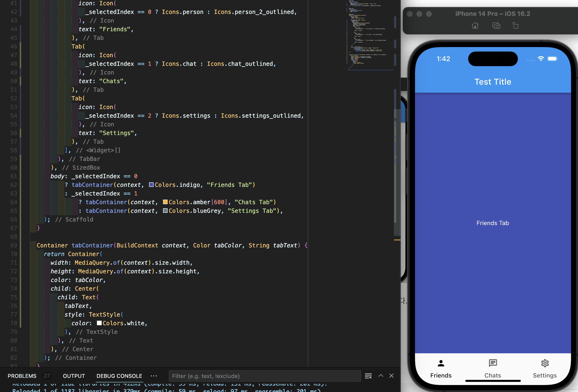
Task: Click the simulator screenshot camera icon
Action: pos(496,26)
